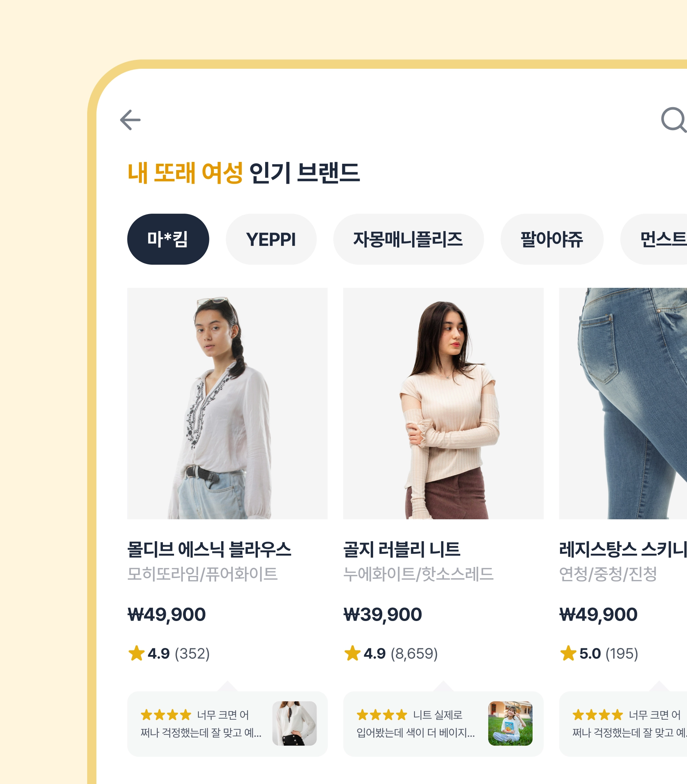Click four-star rating in the knit review
The image size is (687, 784).
pyautogui.click(x=382, y=715)
